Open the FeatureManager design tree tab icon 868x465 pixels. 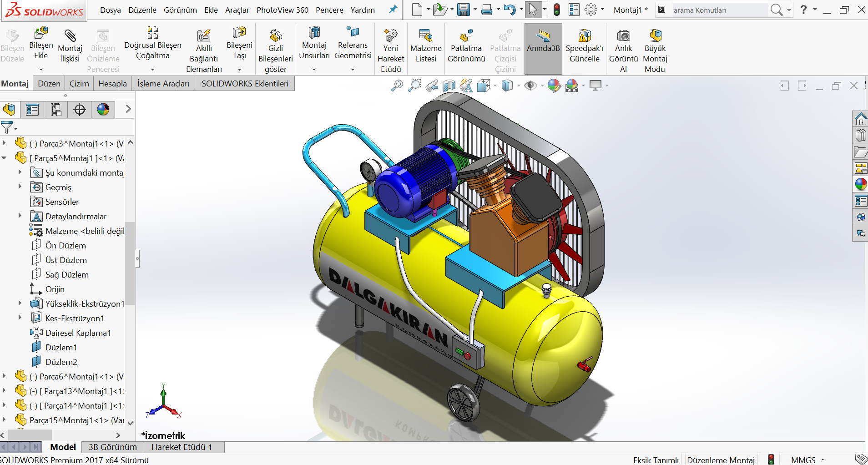point(10,110)
